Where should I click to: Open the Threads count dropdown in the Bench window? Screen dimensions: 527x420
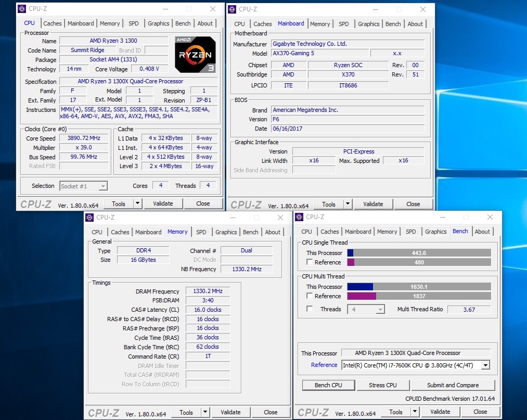click(380, 309)
